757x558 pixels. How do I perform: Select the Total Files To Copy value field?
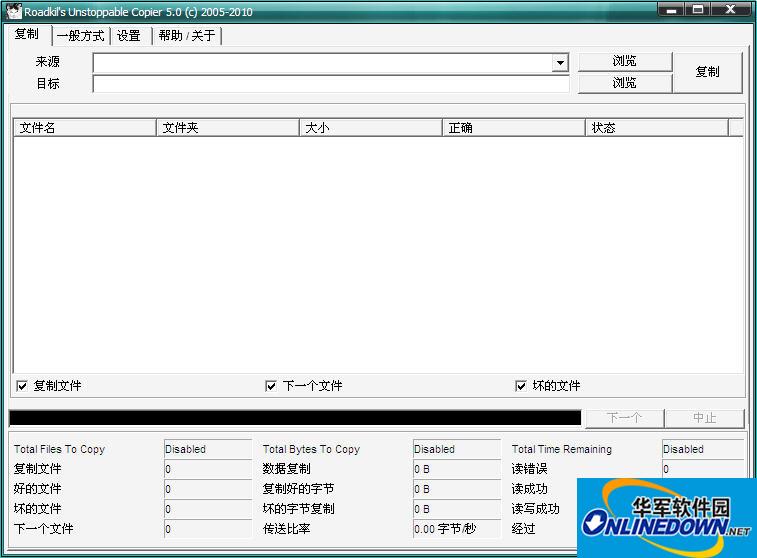tap(208, 449)
